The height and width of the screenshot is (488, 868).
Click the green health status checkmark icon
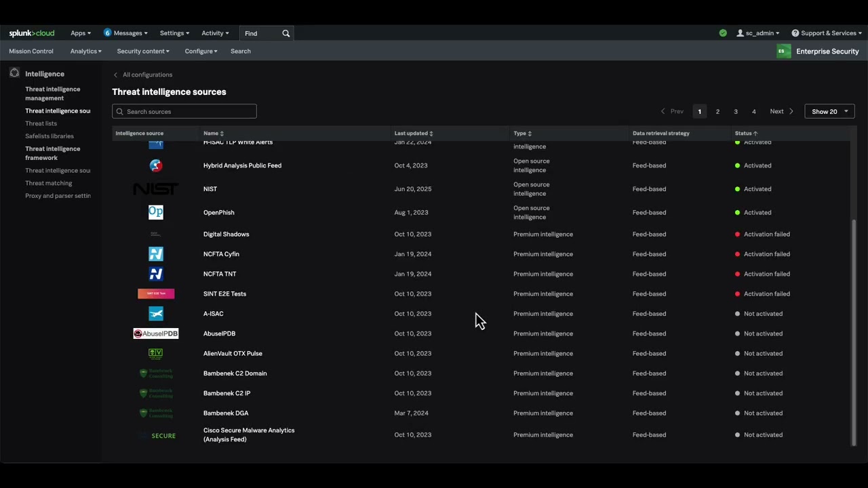coord(723,33)
